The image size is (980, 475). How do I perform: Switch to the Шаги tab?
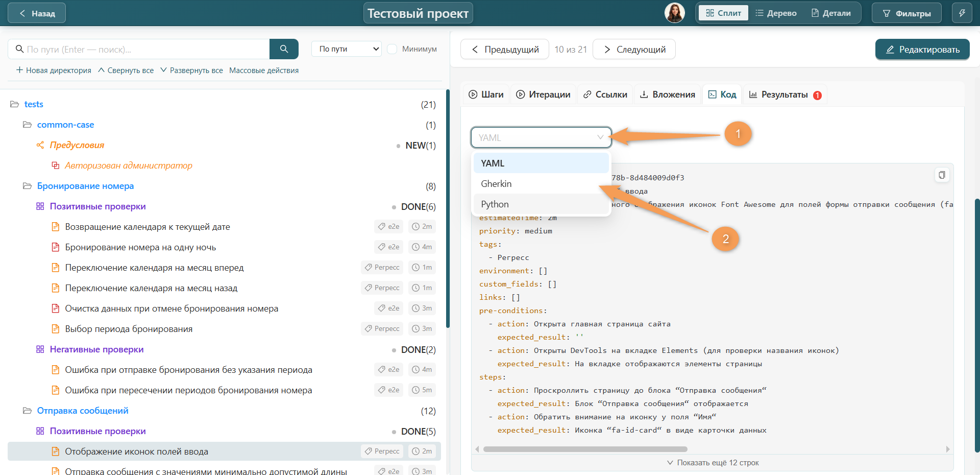pyautogui.click(x=486, y=94)
